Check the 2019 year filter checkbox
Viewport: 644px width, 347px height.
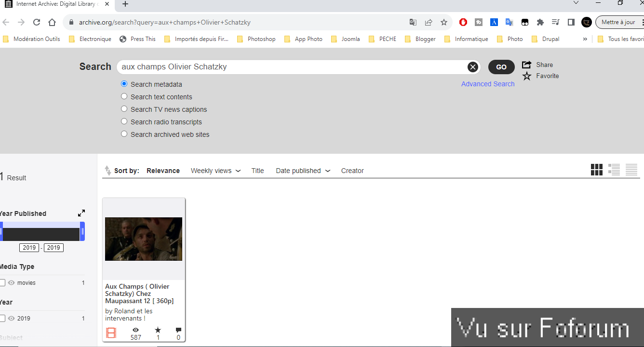point(2,319)
